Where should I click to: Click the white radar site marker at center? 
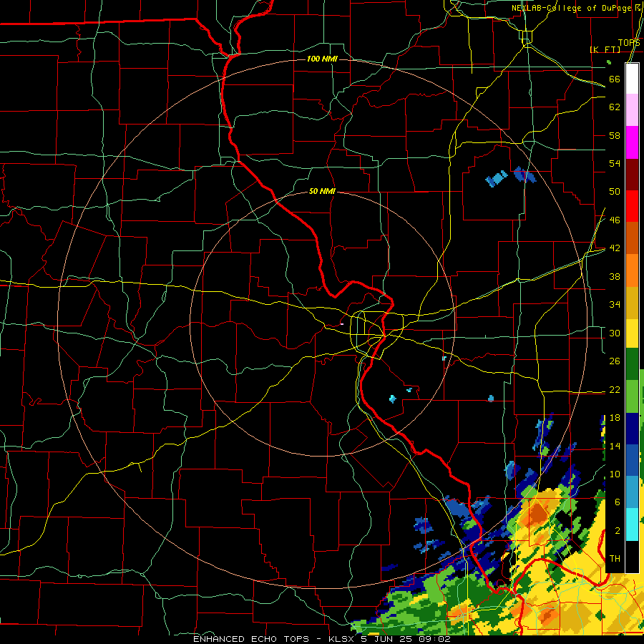tap(342, 324)
